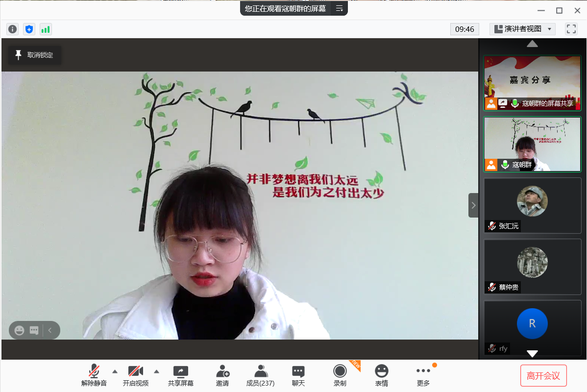Viewport: 587px width, 392px height.
Task: Open the meeting info icon
Action: click(x=12, y=29)
